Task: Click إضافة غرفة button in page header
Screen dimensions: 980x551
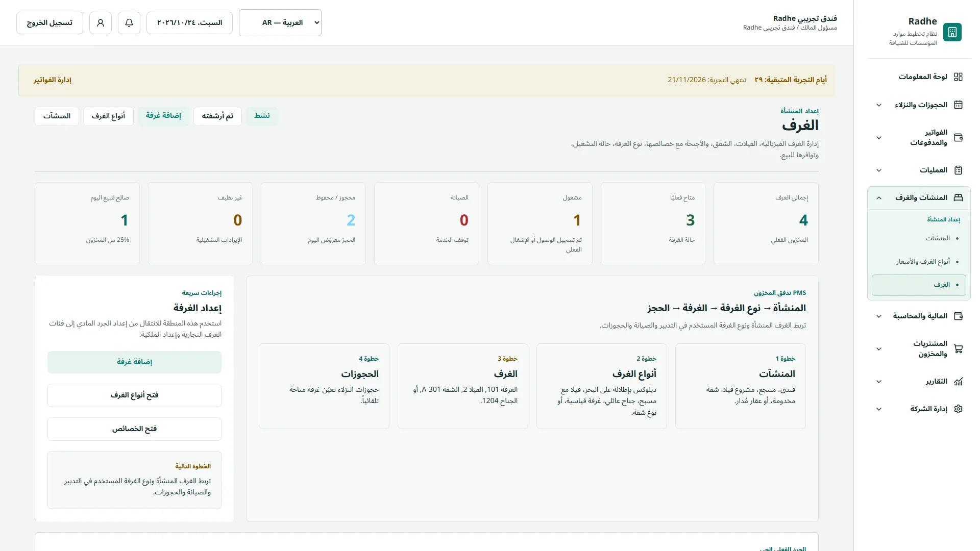Action: coord(163,116)
